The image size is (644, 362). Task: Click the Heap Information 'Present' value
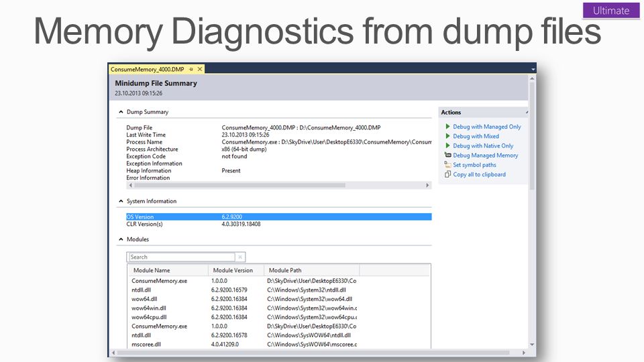click(231, 171)
